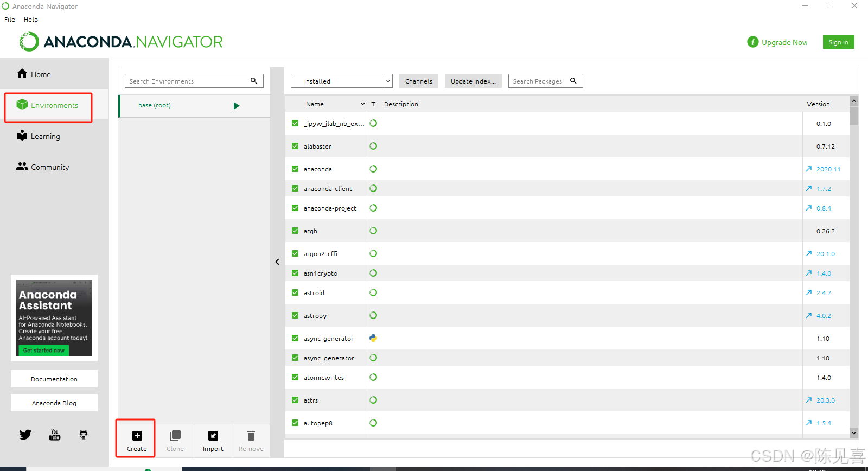Click the conda type icon for astropy
Image resolution: width=868 pixels, height=471 pixels.
click(x=373, y=315)
